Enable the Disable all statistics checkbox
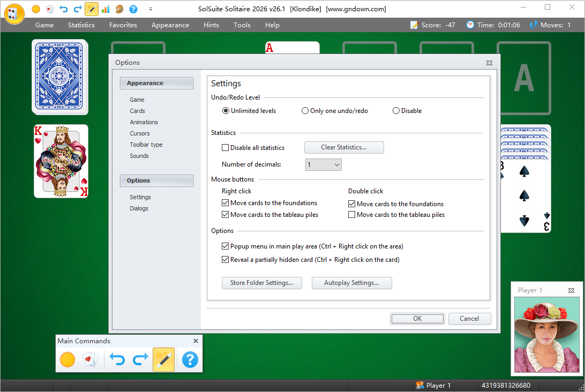This screenshot has height=392, width=585. (226, 148)
